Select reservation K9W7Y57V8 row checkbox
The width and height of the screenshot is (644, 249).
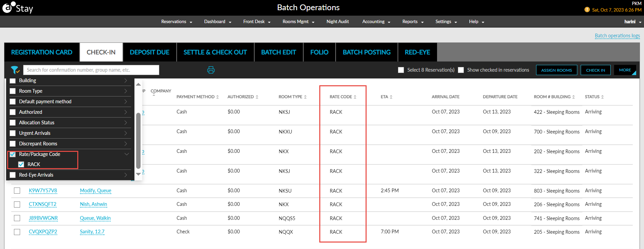(17, 191)
